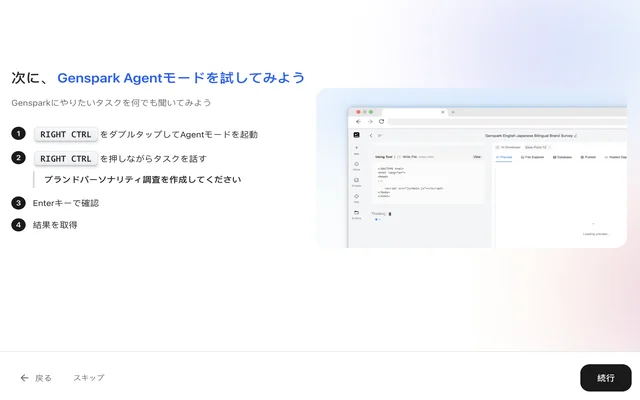The width and height of the screenshot is (640, 400).
Task: Skip this step via スキップ link
Action: pos(89,378)
